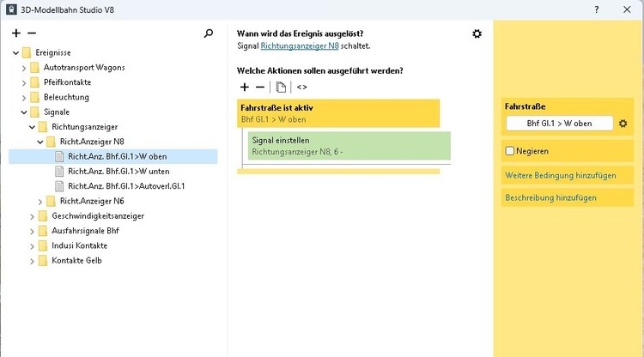Select Fahrstraße field Bhf Gl.1 > W oben
The width and height of the screenshot is (644, 357).
559,124
